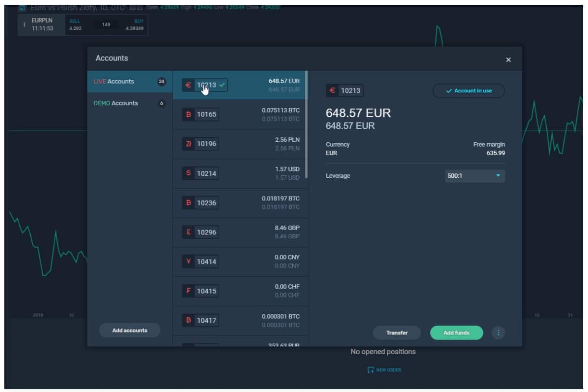Toggle the Account in use button
This screenshot has height=392, width=588.
pyautogui.click(x=468, y=91)
